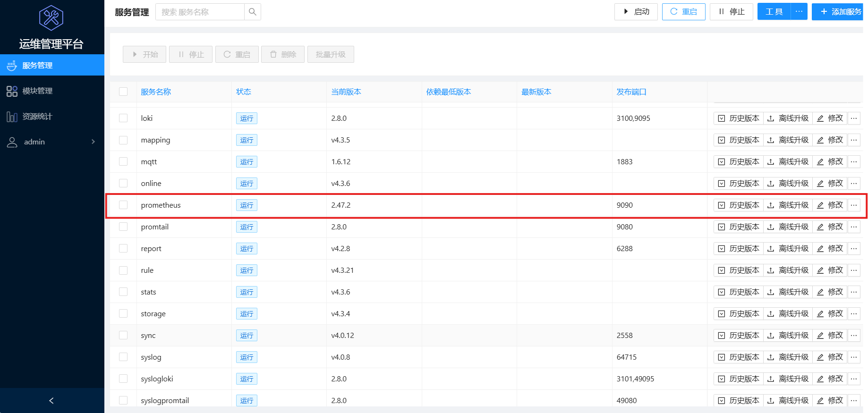868x413 pixels.
Task: Open history versions for the report service
Action: tap(739, 249)
